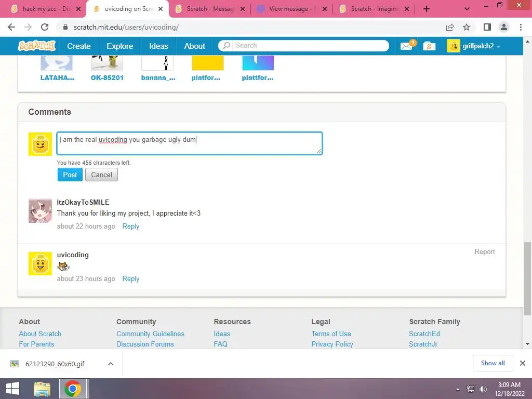Open Chrome three-dot menu

[x=521, y=27]
